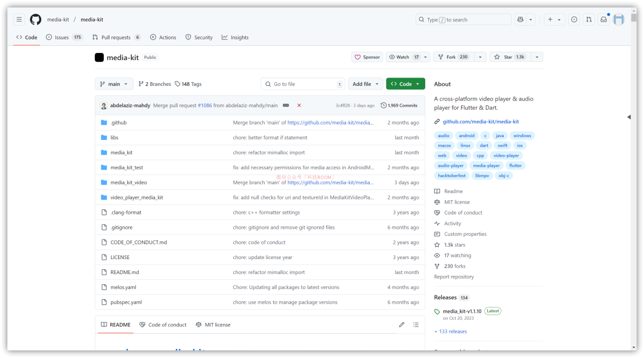Image resolution: width=644 pixels, height=358 pixels.
Task: Click the failed checks red X icon
Action: 299,105
